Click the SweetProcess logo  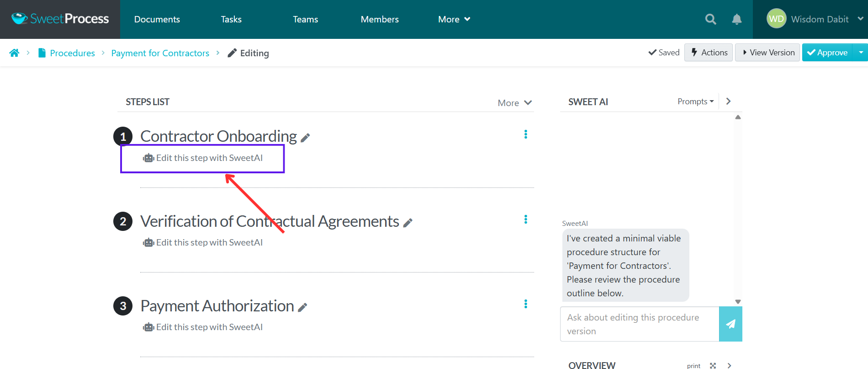[60, 19]
